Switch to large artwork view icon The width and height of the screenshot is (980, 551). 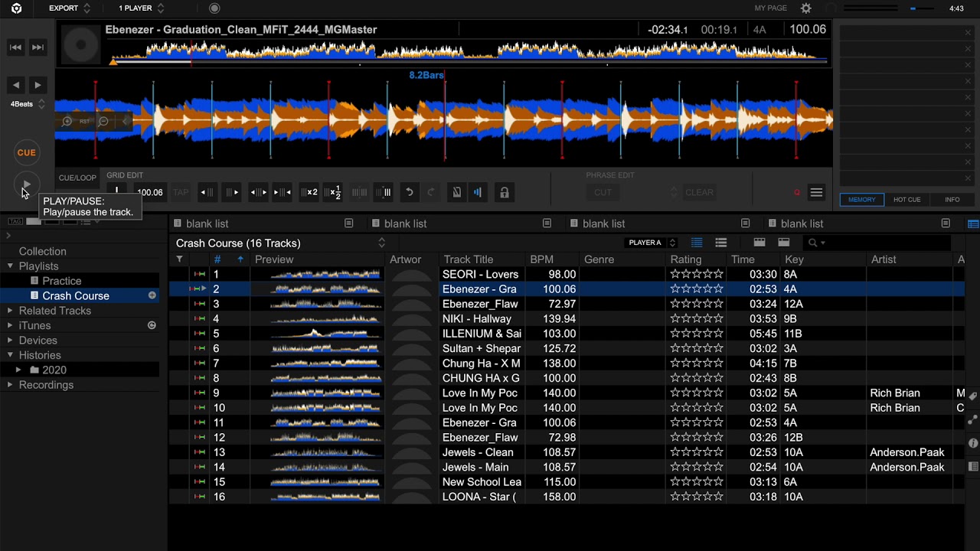(x=759, y=243)
